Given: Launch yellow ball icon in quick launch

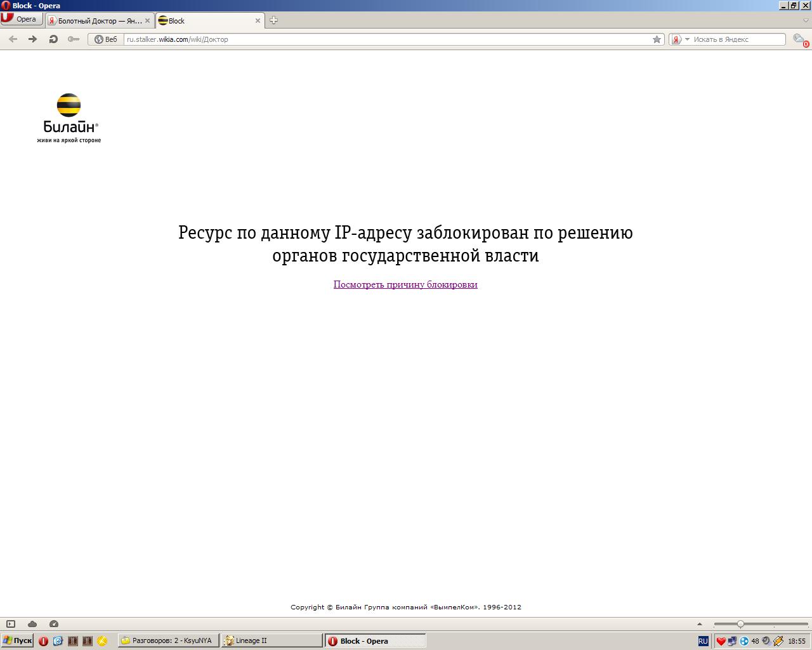Looking at the screenshot, I should click(101, 641).
